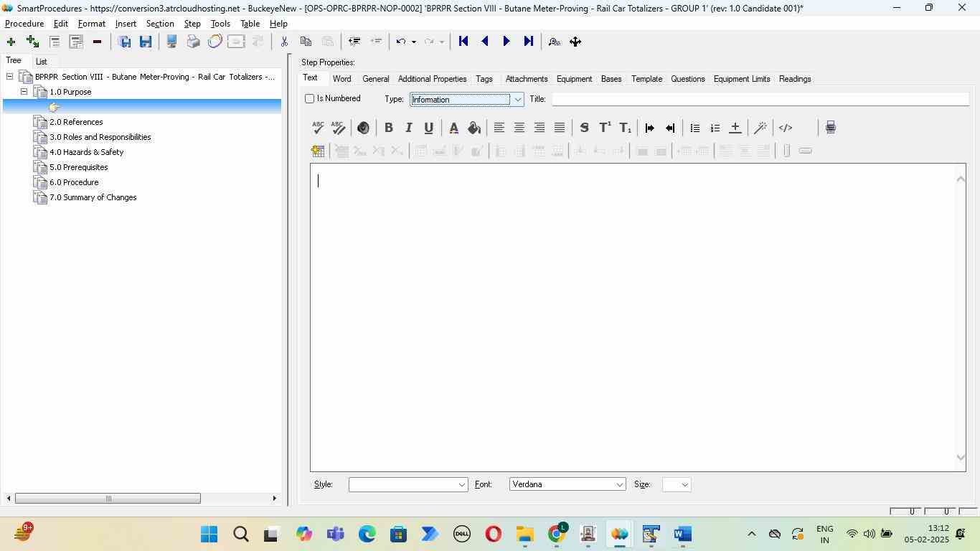The height and width of the screenshot is (551, 980).
Task: Click the red minus delete icon
Action: [97, 42]
